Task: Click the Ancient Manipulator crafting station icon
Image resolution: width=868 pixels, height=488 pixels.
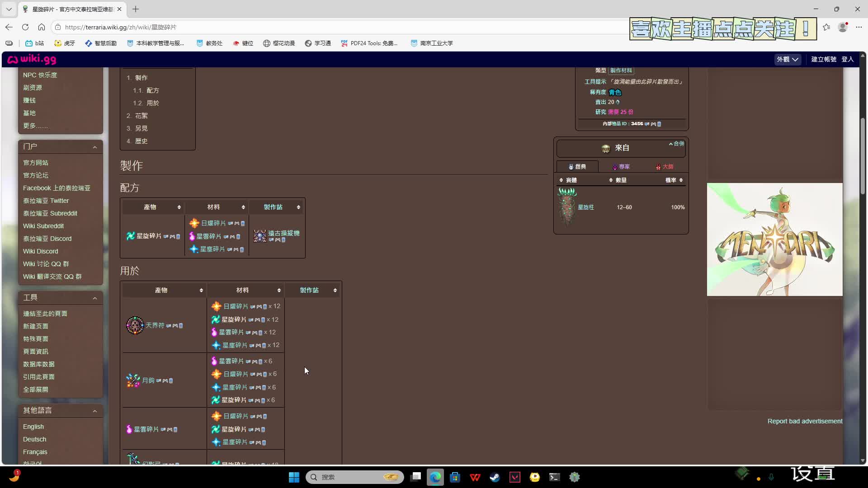Action: coord(260,236)
